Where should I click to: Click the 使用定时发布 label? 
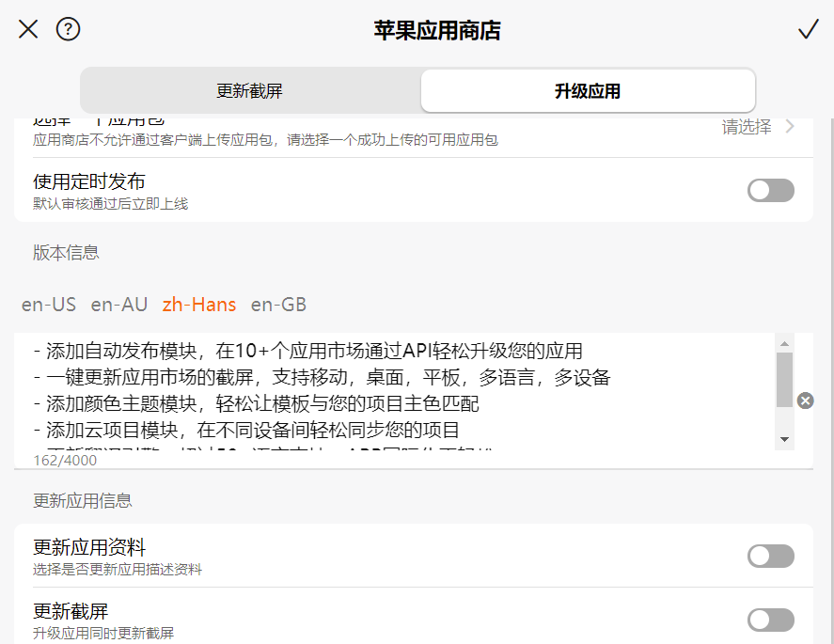coord(88,181)
